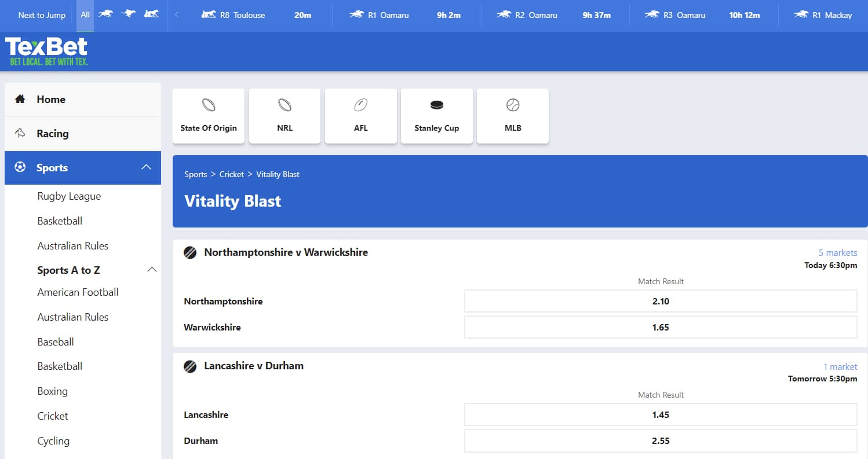Bet on Northamptonshire at 2.10

pyautogui.click(x=661, y=301)
